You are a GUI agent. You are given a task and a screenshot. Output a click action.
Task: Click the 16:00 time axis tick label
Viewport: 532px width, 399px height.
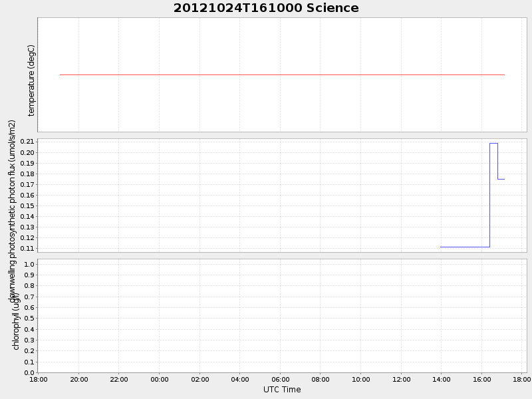tap(482, 379)
